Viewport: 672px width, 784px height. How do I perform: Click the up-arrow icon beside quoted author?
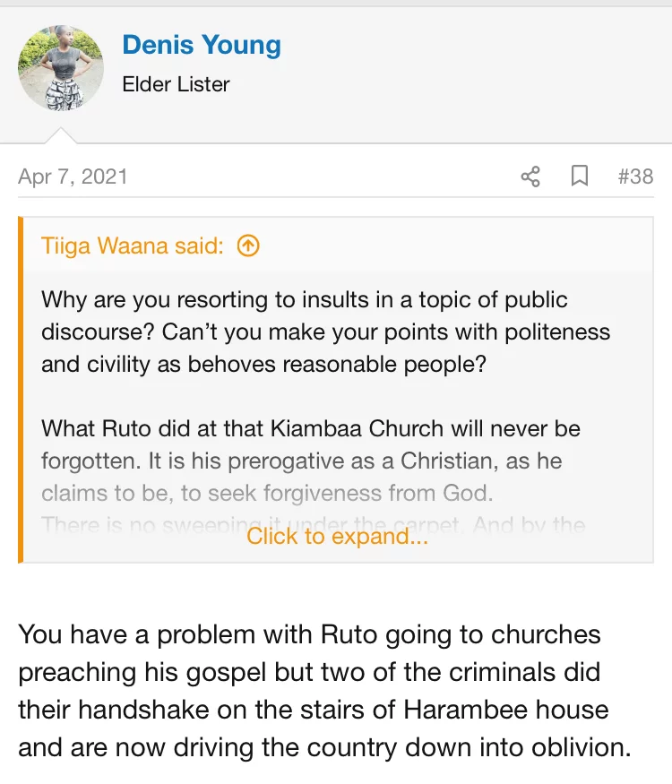[248, 246]
